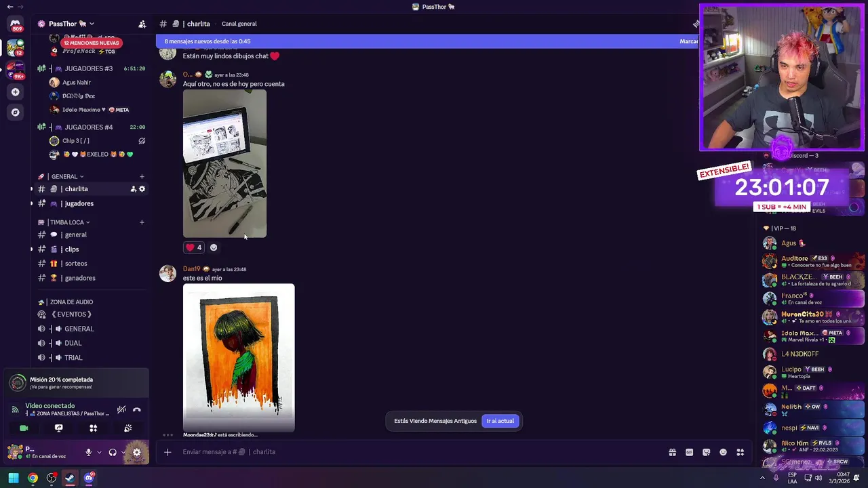Open the ganadores channel
Screen dimensions: 868x488
90,278
